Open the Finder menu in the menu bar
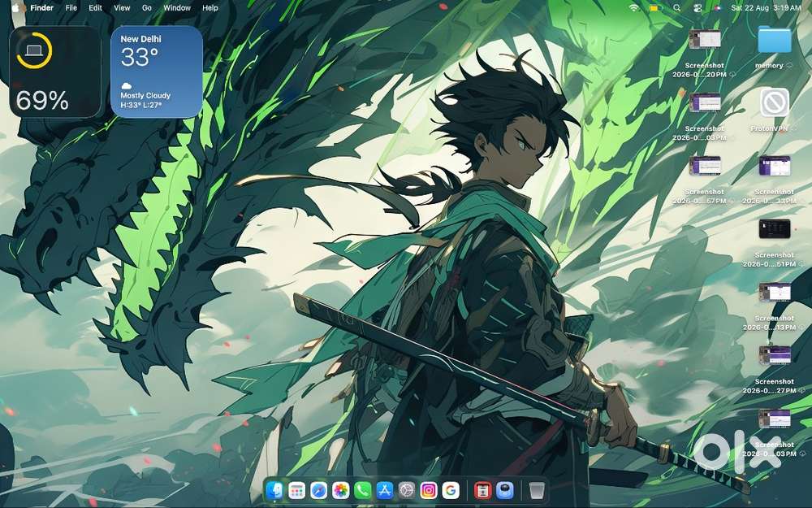 (42, 8)
